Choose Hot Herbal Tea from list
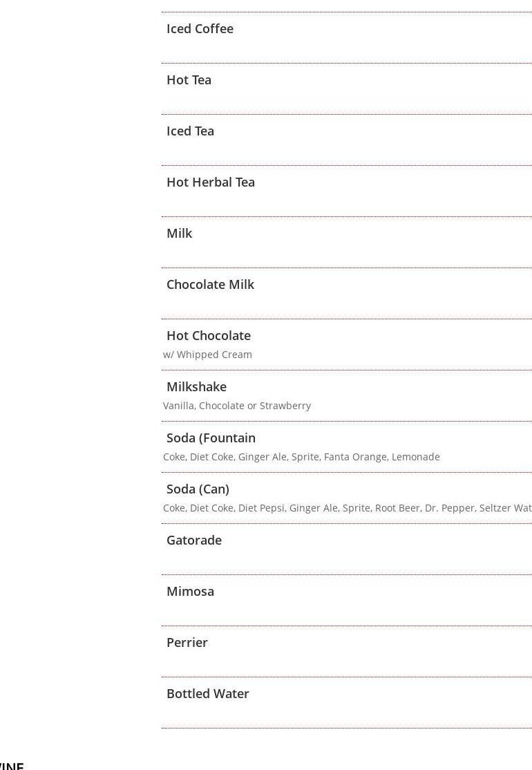The width and height of the screenshot is (532, 770). 211,182
